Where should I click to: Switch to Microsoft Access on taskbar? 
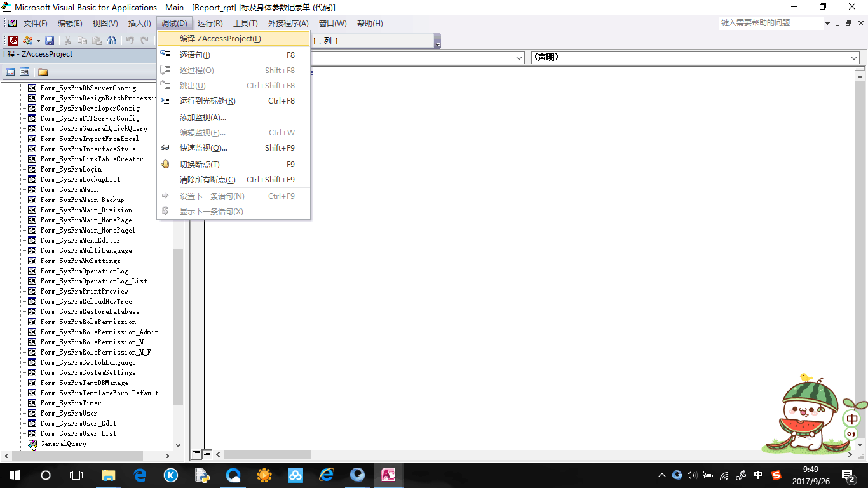[x=388, y=475]
